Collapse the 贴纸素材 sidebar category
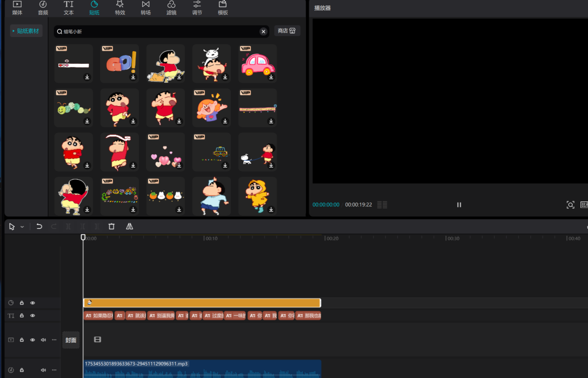Image resolution: width=588 pixels, height=378 pixels. click(x=26, y=31)
